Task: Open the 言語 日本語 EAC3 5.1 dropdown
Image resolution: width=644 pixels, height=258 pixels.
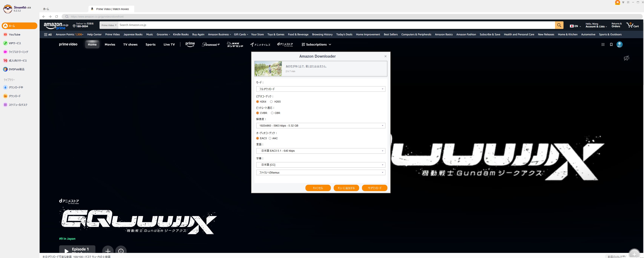Action: point(321,151)
